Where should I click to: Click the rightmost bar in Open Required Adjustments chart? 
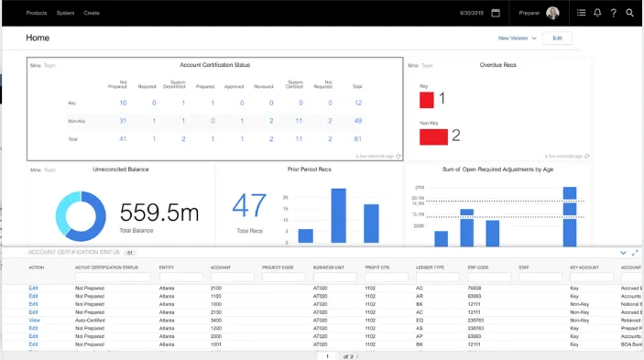pyautogui.click(x=570, y=217)
